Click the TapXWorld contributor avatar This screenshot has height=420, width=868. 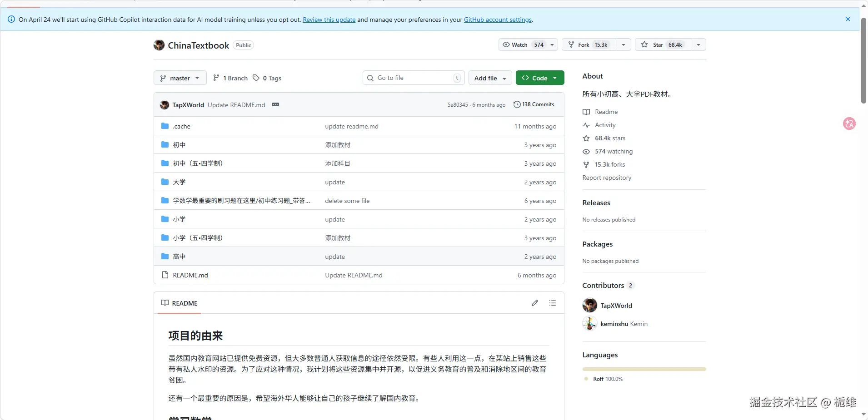pos(590,305)
